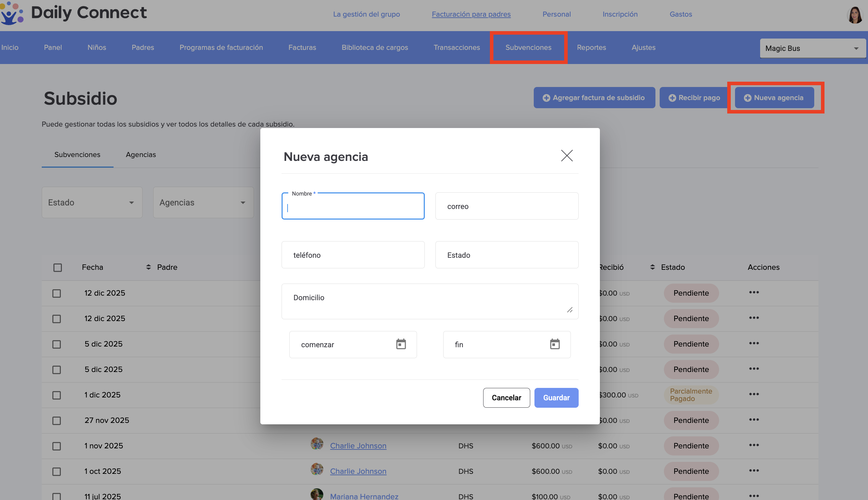Open actions menu for 1 nov 2025 row

(x=754, y=445)
